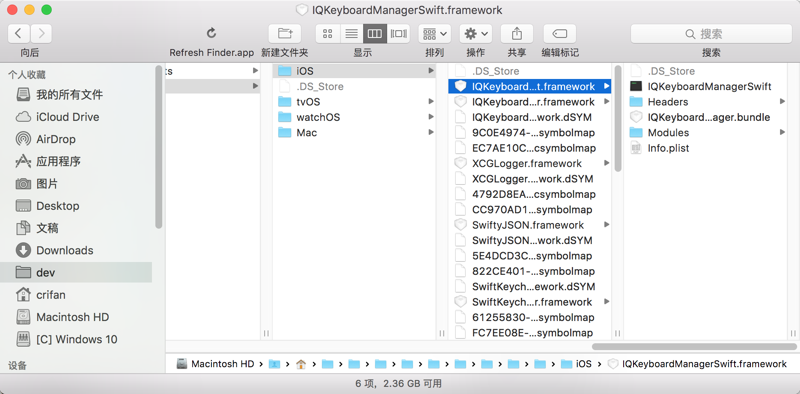This screenshot has width=800, height=394.
Task: Expand the tvOS folder arrow
Action: click(431, 102)
